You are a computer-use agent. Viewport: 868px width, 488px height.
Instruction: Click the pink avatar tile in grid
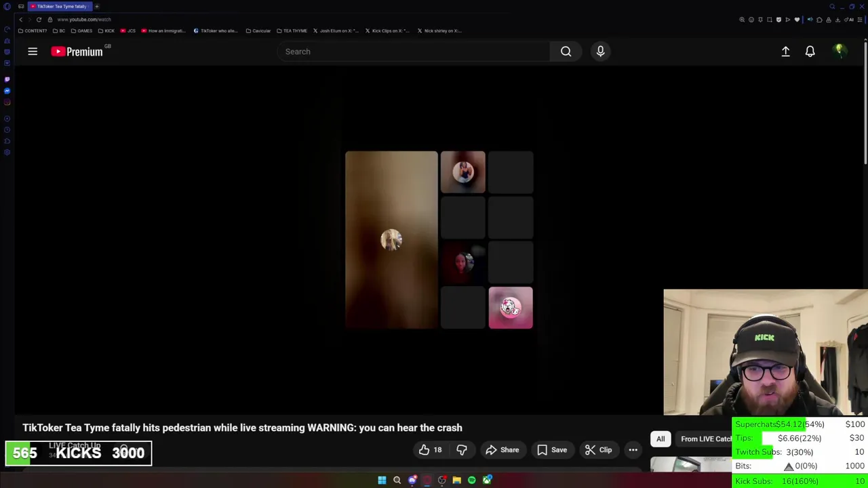coord(511,308)
